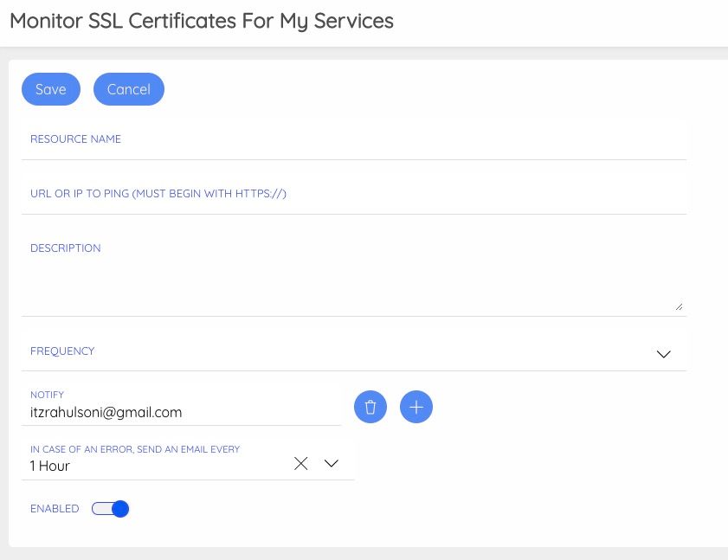Toggle the Enabled switch off
This screenshot has height=560, width=728.
[110, 508]
